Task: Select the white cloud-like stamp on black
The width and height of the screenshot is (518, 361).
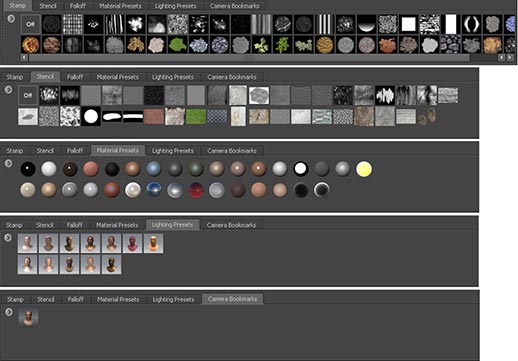Action: coord(136,24)
